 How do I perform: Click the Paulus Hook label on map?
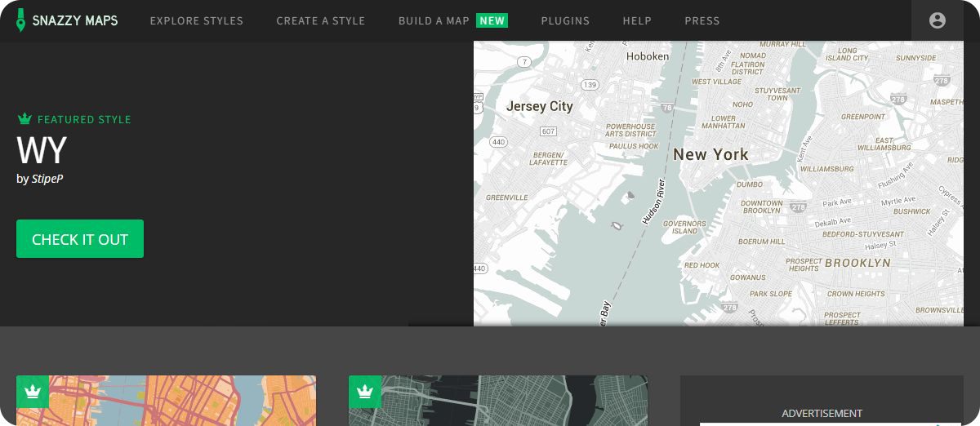[634, 146]
